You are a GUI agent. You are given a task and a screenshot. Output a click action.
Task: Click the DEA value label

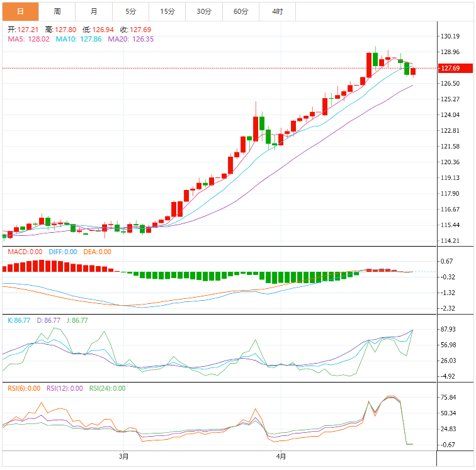(x=97, y=252)
